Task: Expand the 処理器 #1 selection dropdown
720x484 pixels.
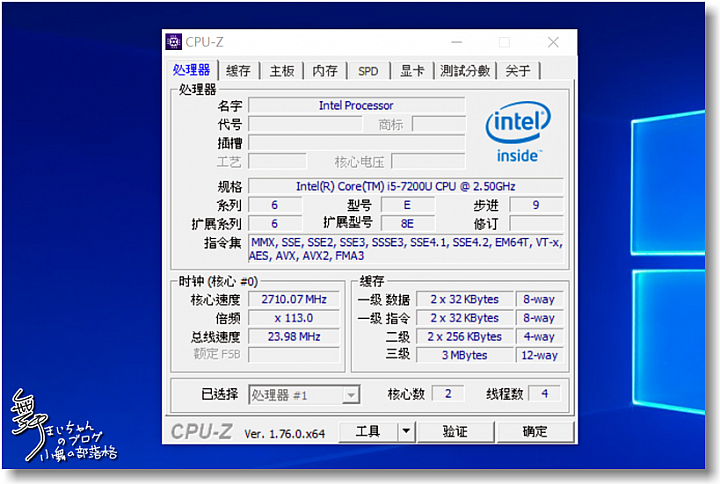Action: [x=351, y=395]
